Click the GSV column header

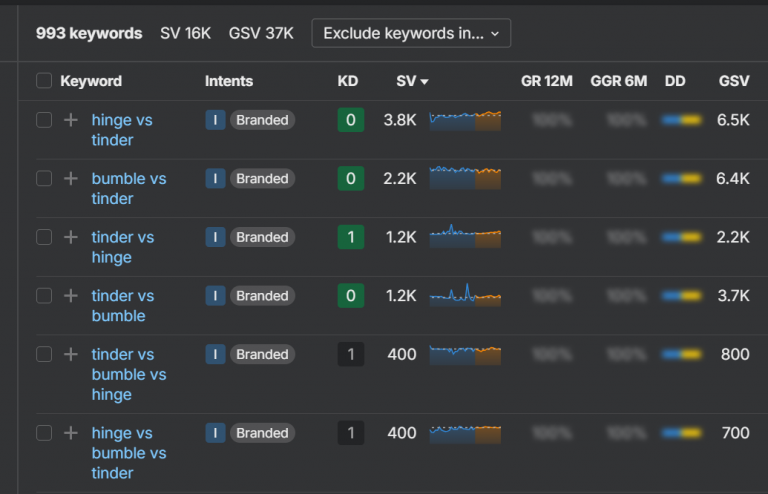click(x=733, y=81)
